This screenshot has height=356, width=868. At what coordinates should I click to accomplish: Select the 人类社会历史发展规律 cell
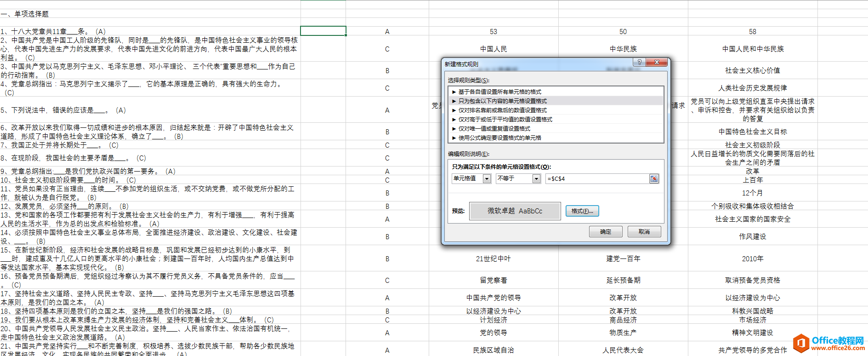(753, 88)
